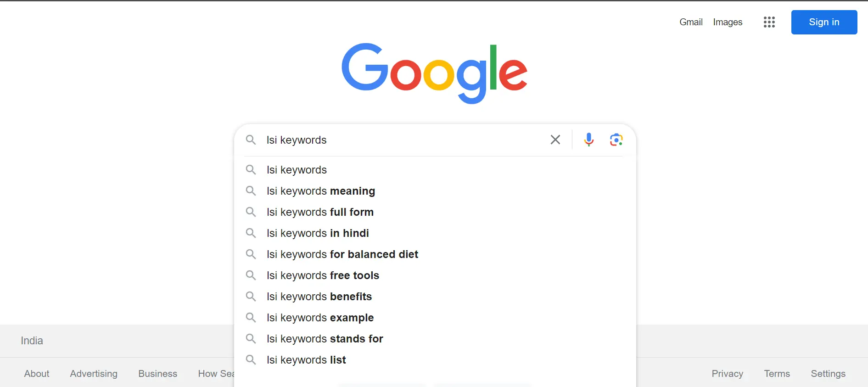Open Gmail from the top bar
Image resolution: width=868 pixels, height=387 pixels.
691,22
